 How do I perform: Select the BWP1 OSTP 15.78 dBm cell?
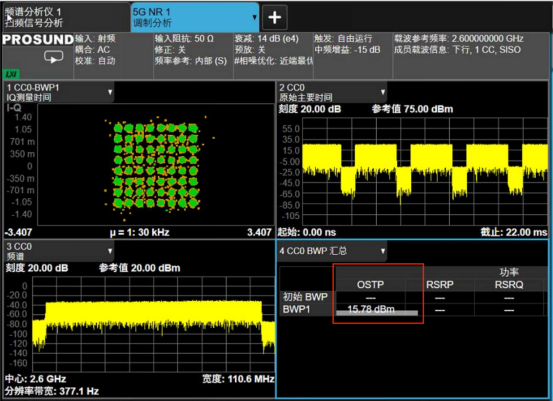(x=371, y=309)
